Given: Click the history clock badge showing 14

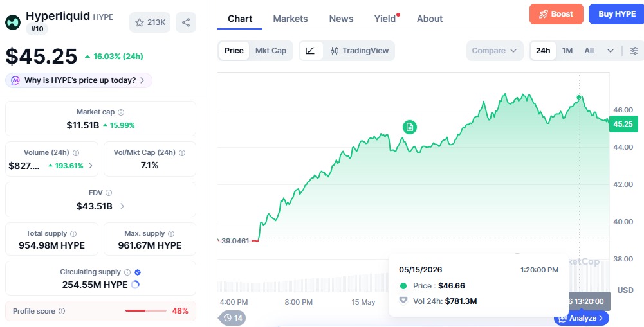Looking at the screenshot, I should pyautogui.click(x=233, y=318).
